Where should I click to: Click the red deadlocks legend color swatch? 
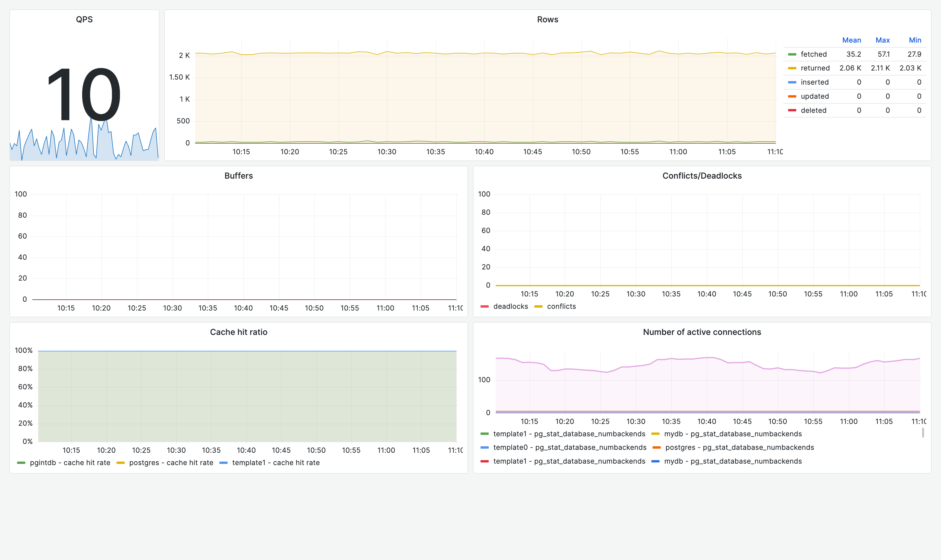coord(485,306)
